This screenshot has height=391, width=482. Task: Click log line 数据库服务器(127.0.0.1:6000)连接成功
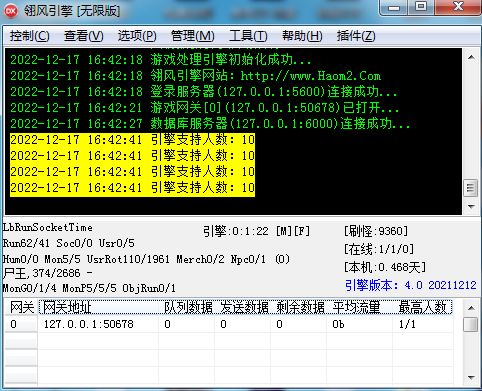[210, 124]
